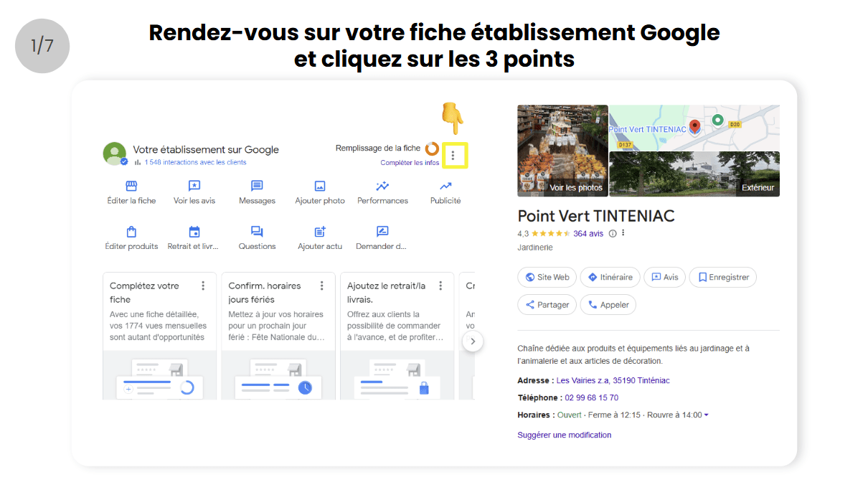Click the Site Web button
The image size is (868, 485).
click(547, 277)
